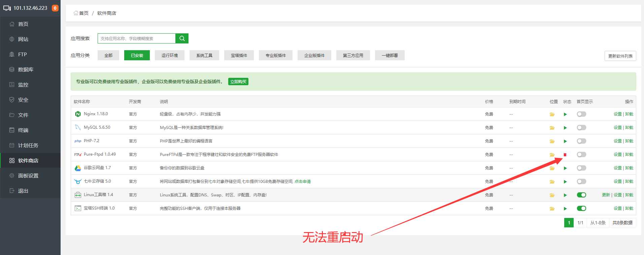The image size is (644, 255).
Task: Focus the 应用搜索 input field
Action: pos(137,38)
